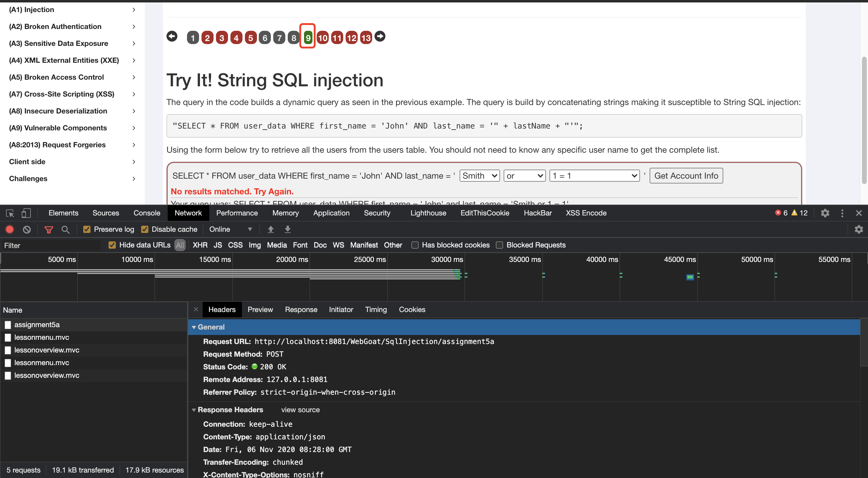Uncheck Preserve log checkbox
This screenshot has height=478, width=868.
[87, 229]
